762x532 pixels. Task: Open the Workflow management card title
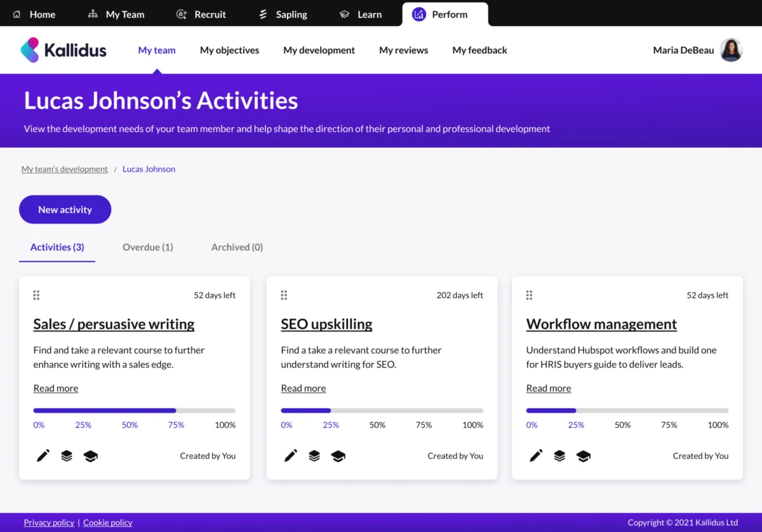coord(601,324)
